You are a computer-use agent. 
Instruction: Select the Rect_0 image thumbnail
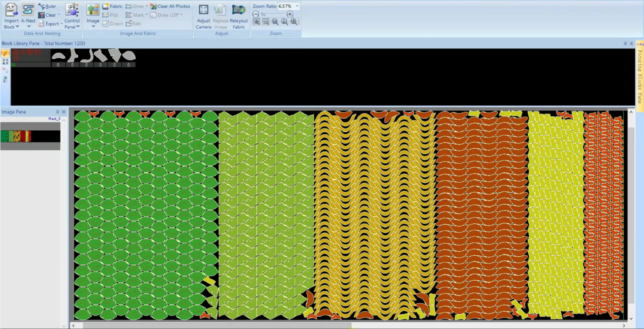tap(30, 136)
